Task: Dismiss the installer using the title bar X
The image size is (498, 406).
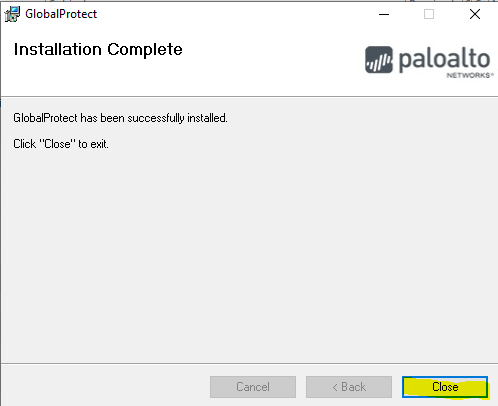Action: (475, 14)
